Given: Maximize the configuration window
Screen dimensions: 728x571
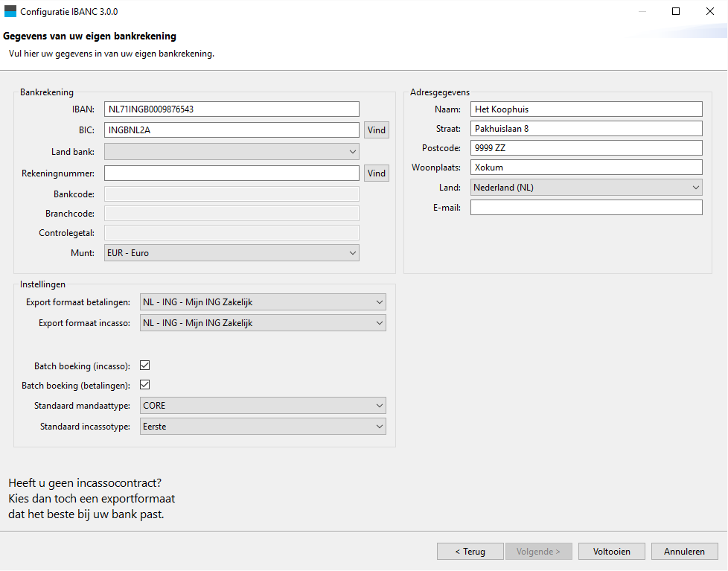Looking at the screenshot, I should click(676, 12).
